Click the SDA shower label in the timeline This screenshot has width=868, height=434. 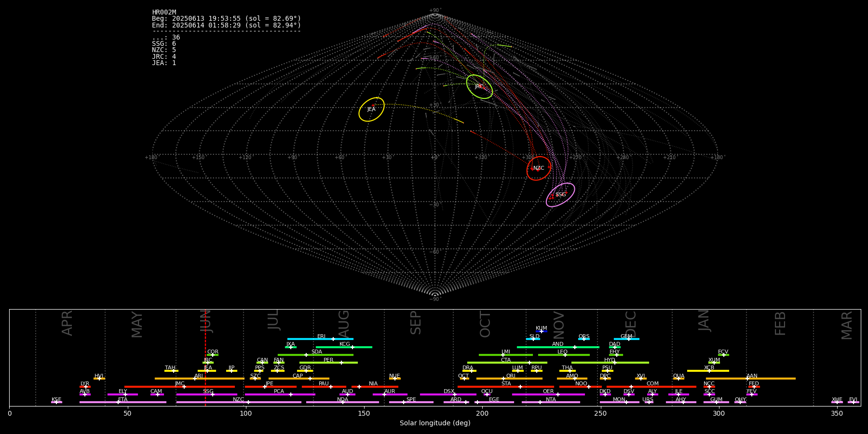click(x=317, y=352)
